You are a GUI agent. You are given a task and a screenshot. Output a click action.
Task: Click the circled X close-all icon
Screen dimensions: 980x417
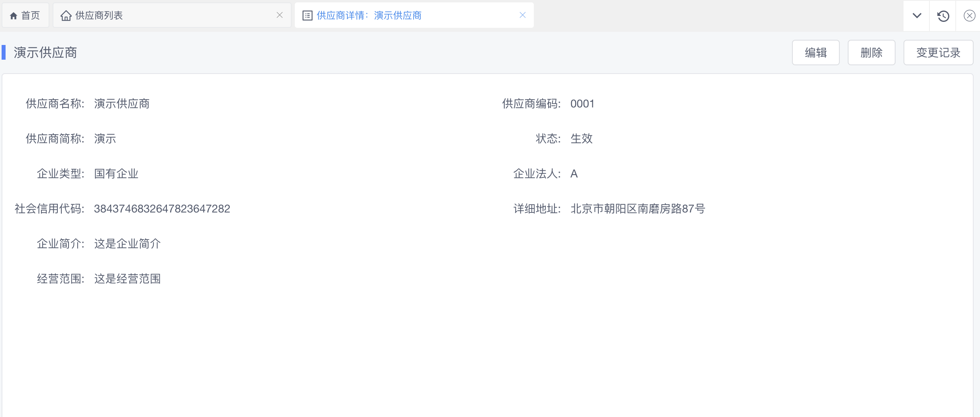pos(969,16)
